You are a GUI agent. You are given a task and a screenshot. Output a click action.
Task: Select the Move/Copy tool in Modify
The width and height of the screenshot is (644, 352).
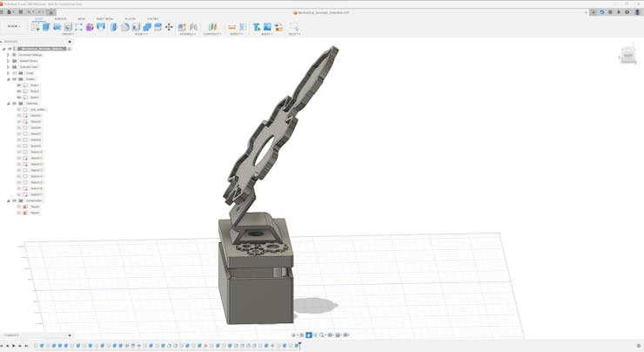[x=169, y=27]
